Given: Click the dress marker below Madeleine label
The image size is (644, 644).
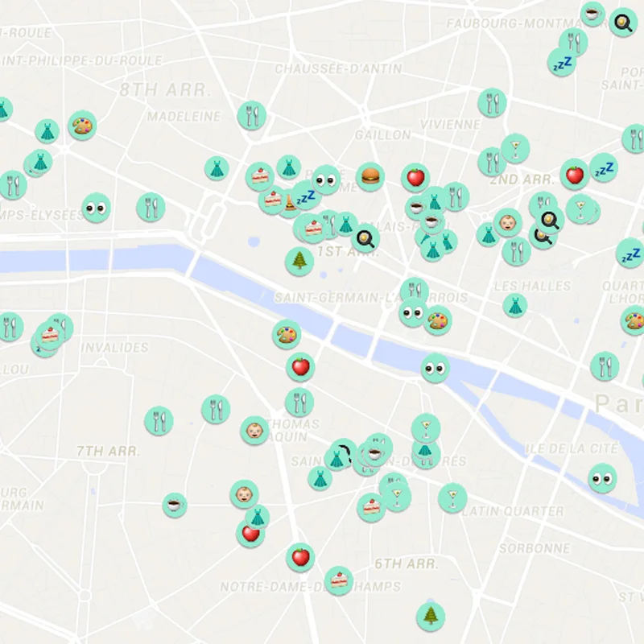Looking at the screenshot, I should 217,169.
